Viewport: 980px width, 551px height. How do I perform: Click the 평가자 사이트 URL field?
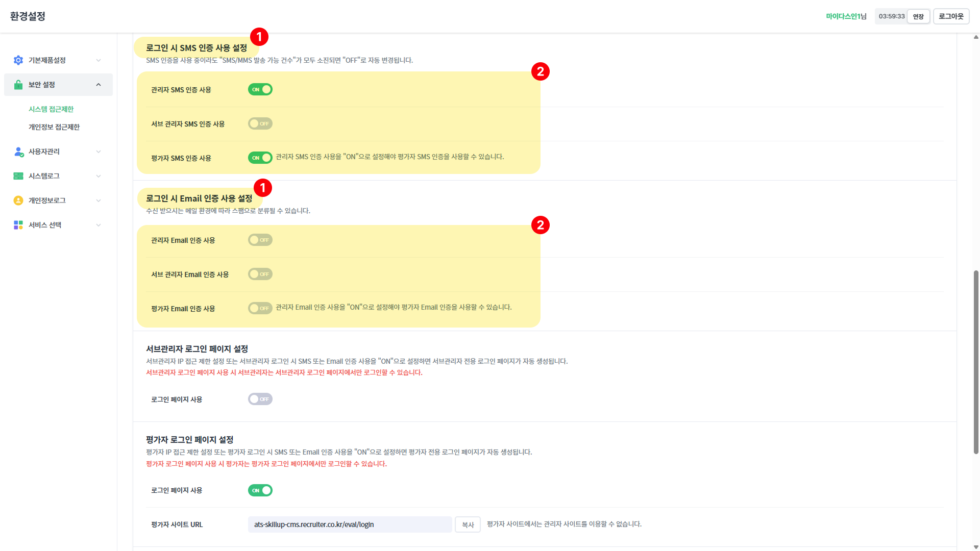[x=350, y=524]
